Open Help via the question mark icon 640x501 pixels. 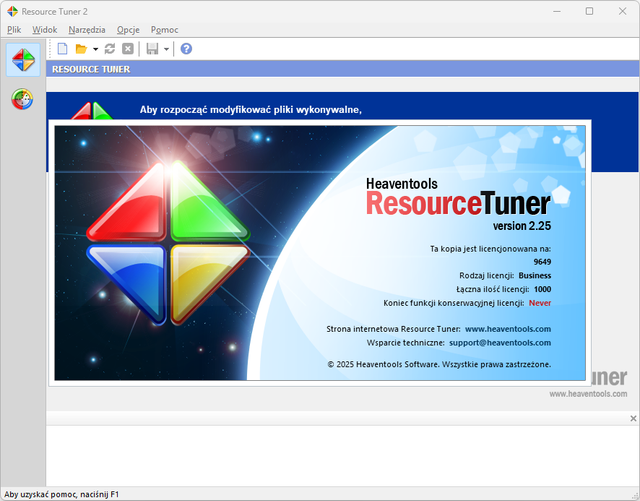coord(186,49)
